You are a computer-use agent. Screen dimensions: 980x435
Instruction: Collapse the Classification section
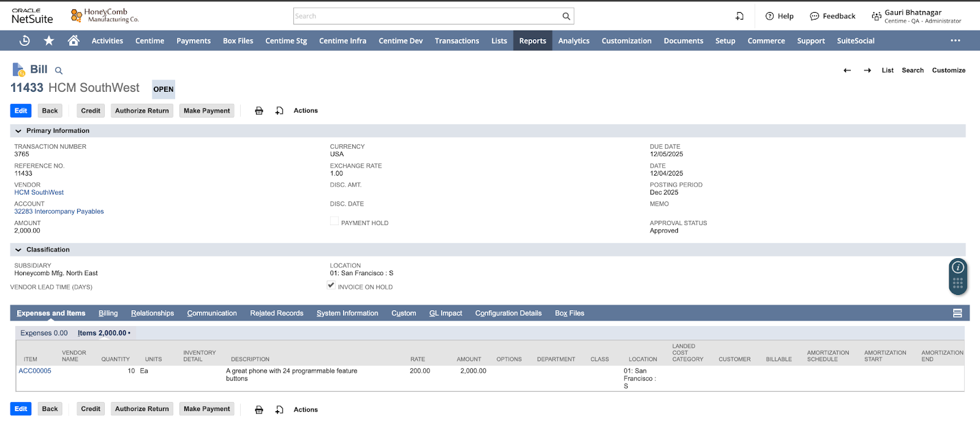pyautogui.click(x=18, y=250)
